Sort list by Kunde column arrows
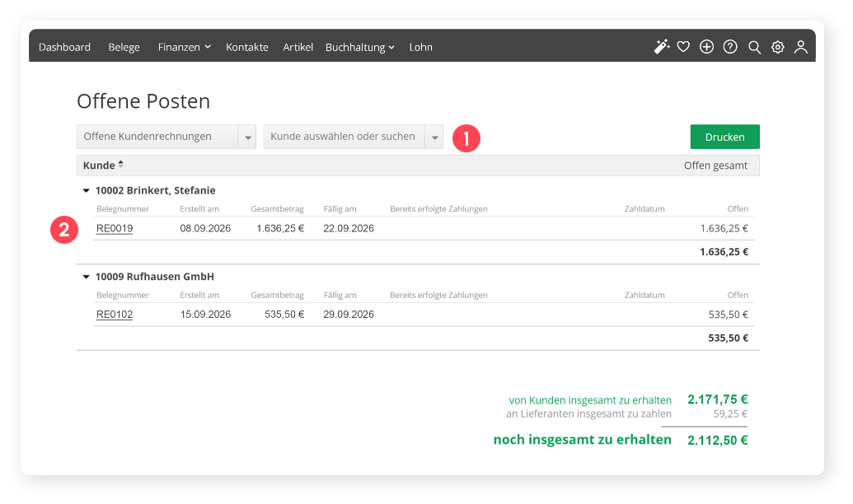 tap(121, 165)
